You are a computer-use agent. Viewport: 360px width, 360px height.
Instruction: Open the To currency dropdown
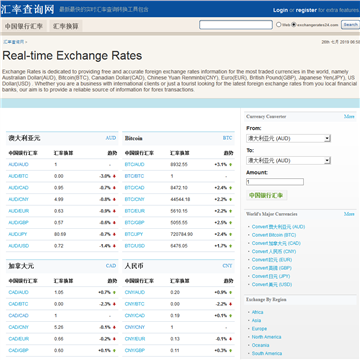[288, 161]
